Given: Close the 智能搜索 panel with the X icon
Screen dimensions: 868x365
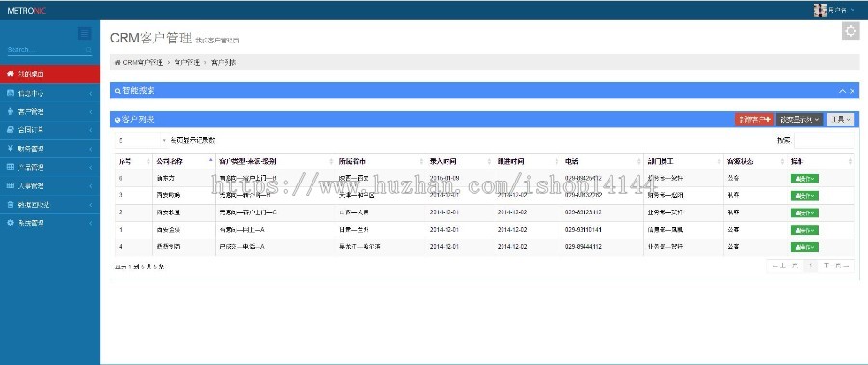Looking at the screenshot, I should [853, 91].
